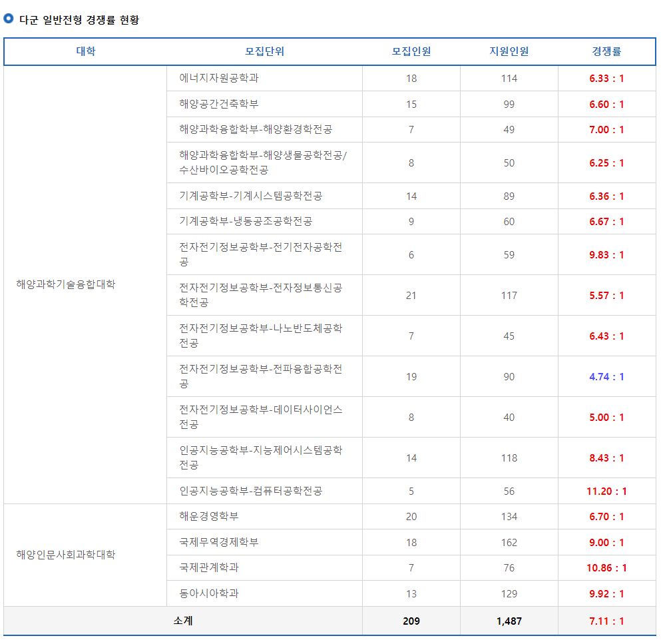Click the 7.11 : 1 overall rate
This screenshot has width=661, height=644.
(606, 619)
